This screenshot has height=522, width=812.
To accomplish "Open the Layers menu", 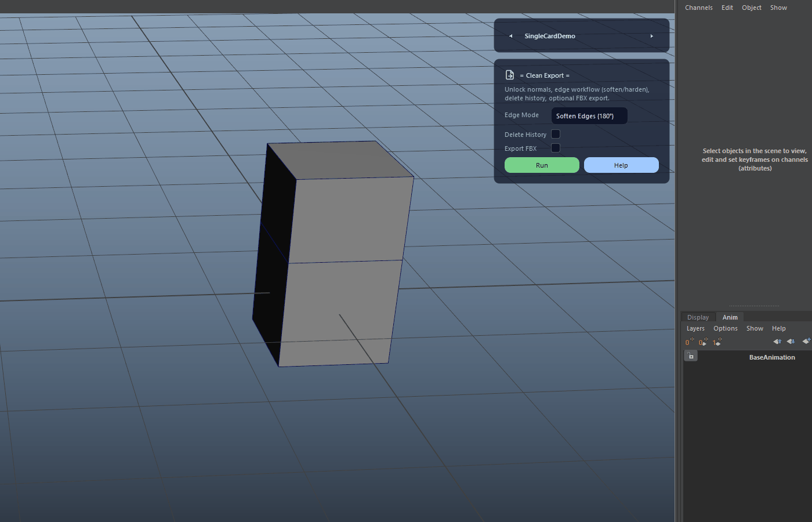I will pyautogui.click(x=695, y=328).
